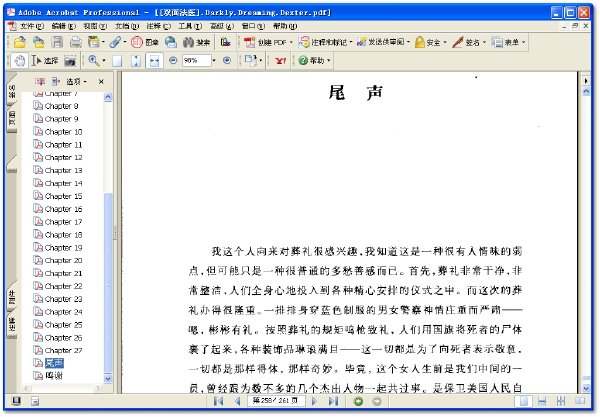
Task: Click the green Previous View button
Action: tap(359, 401)
